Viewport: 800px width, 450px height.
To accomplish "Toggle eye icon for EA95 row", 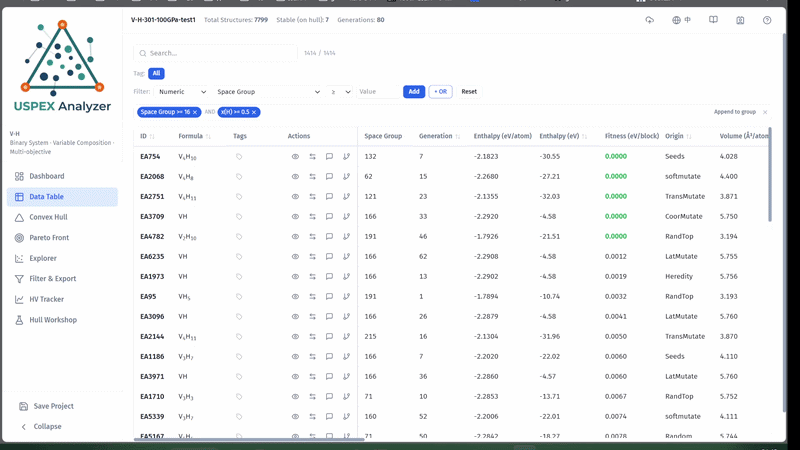I will point(295,296).
